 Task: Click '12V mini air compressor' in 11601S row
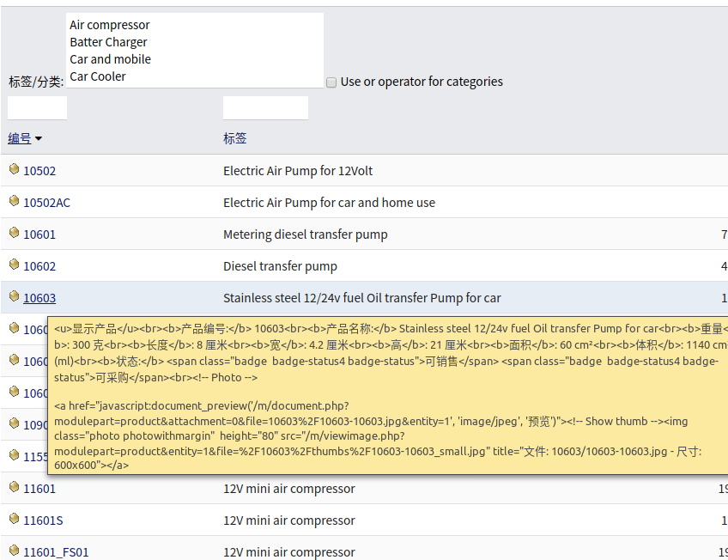coord(289,520)
